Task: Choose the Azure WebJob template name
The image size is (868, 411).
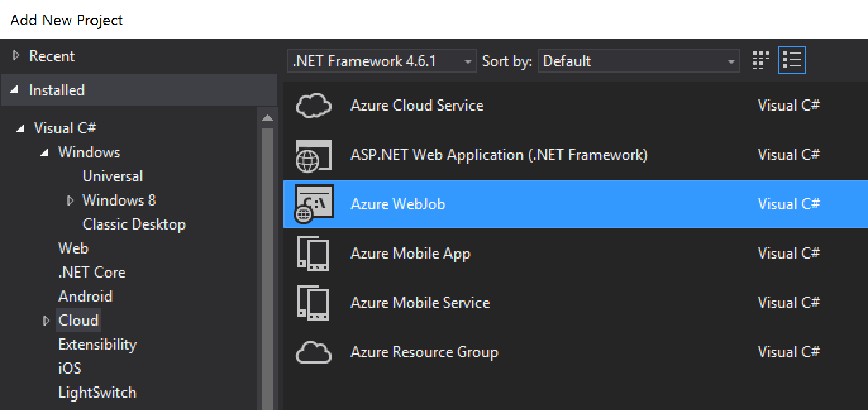Action: tap(398, 204)
